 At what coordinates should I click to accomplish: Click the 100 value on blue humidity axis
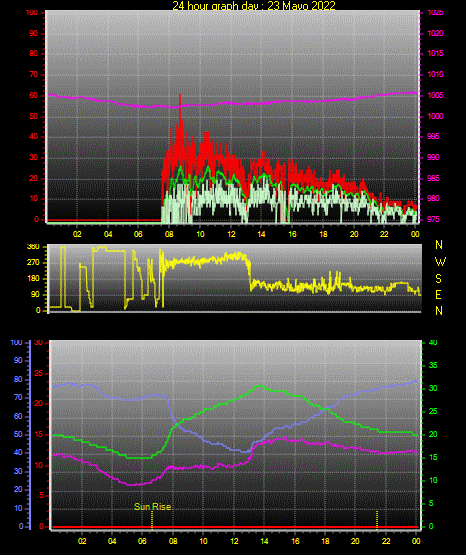[16, 343]
